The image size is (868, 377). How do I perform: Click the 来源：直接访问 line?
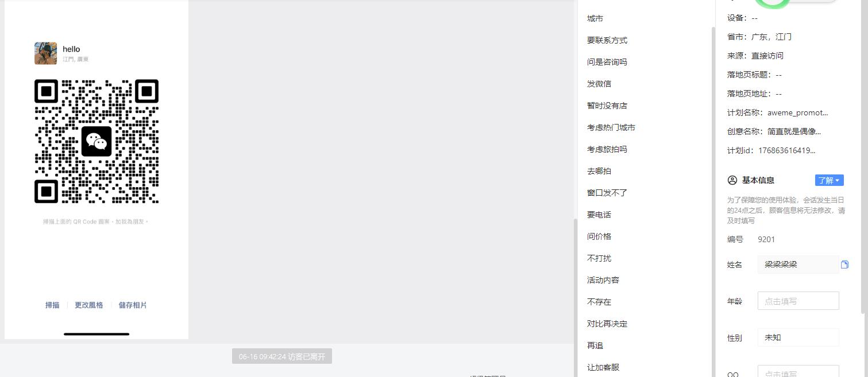pos(755,56)
